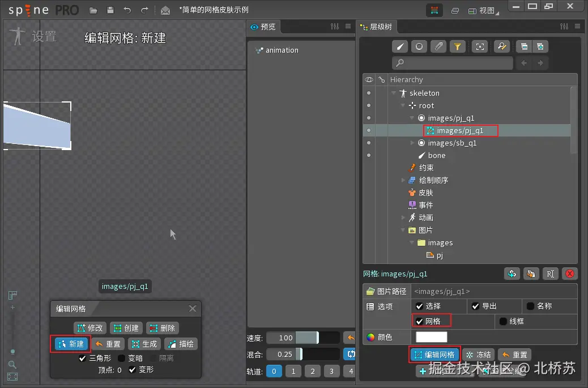The width and height of the screenshot is (588, 388).
Task: Redo the last undone action
Action: (x=144, y=10)
